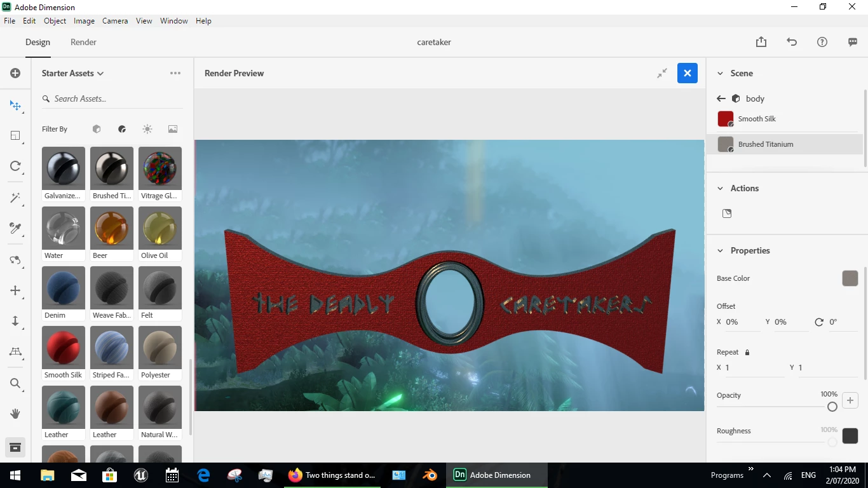Filter assets by models
The width and height of the screenshot is (868, 488).
(x=97, y=129)
